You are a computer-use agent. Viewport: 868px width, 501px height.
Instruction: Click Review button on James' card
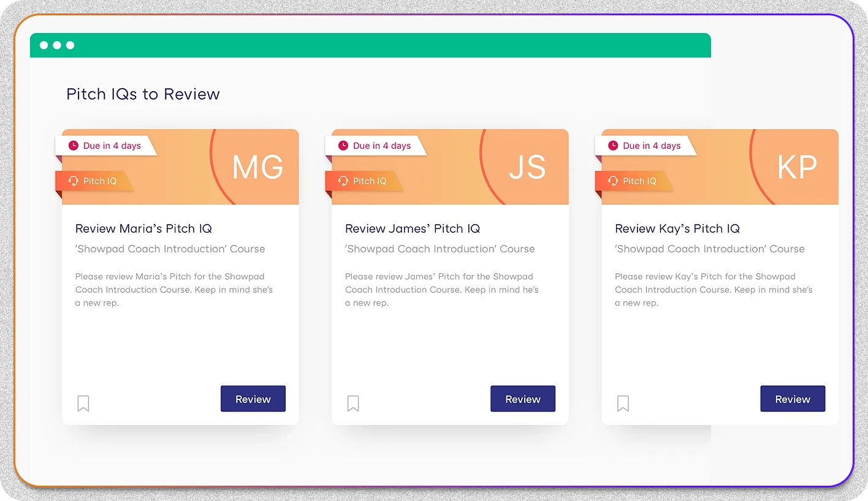[523, 399]
